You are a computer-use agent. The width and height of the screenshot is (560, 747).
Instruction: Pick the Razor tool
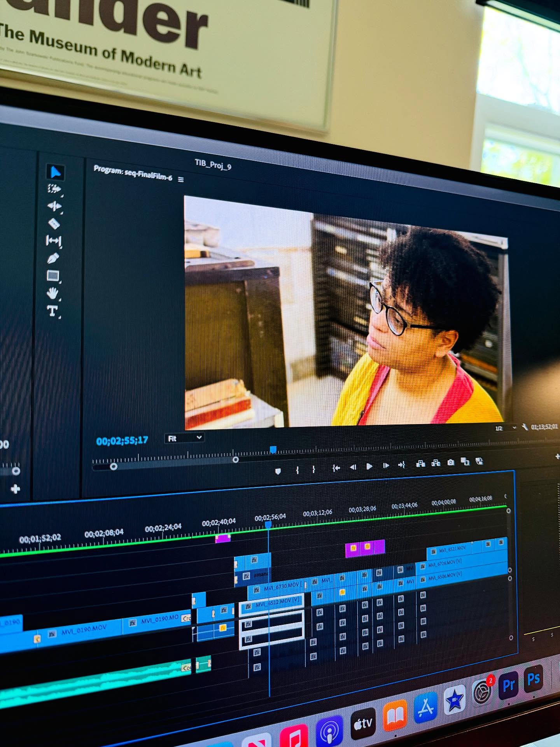click(54, 224)
